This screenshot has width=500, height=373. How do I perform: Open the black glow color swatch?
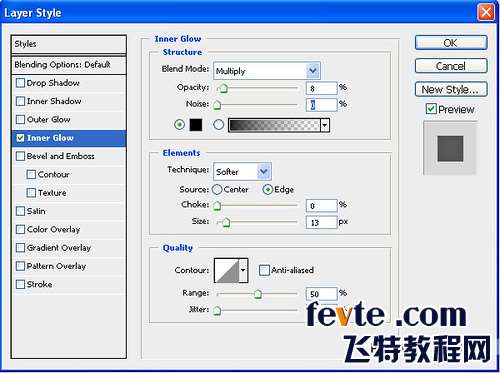click(x=196, y=125)
